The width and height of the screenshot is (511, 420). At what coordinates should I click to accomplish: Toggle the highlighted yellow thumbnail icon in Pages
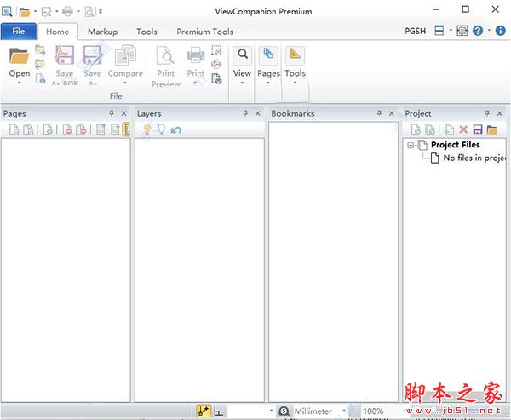pos(126,129)
